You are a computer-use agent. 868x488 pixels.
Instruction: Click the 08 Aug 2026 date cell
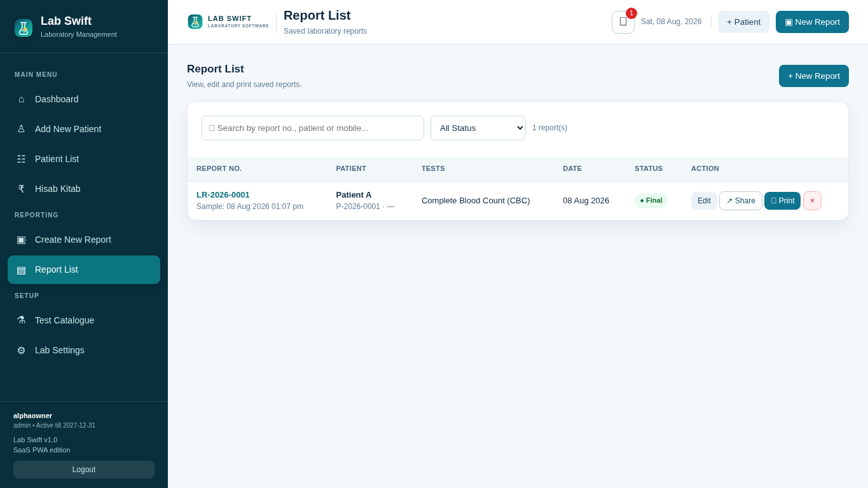tap(586, 201)
